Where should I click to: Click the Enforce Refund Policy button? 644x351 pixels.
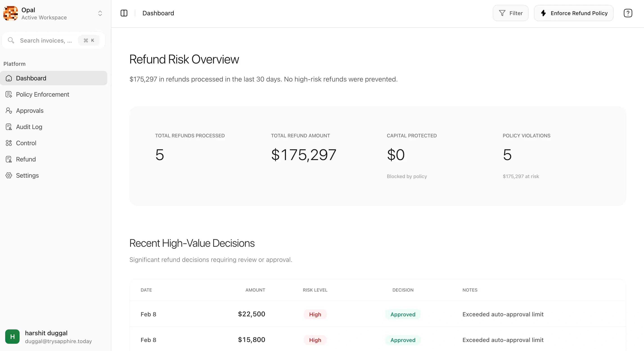click(574, 13)
